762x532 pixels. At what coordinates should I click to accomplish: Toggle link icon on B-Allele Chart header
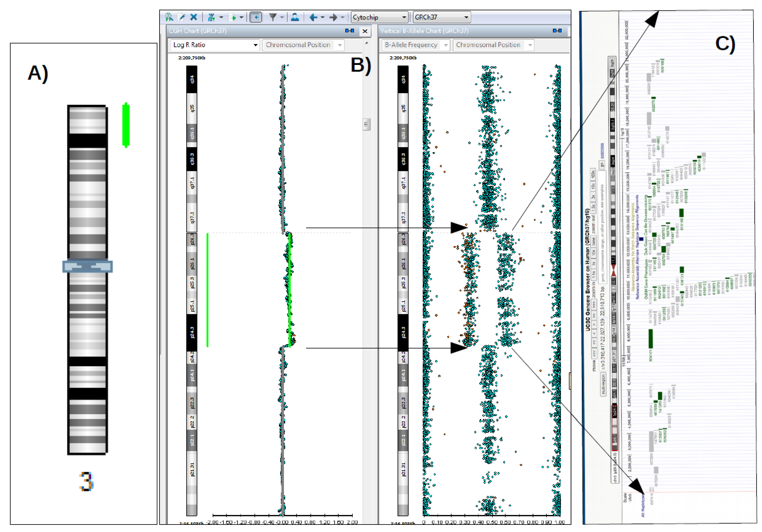[x=557, y=30]
